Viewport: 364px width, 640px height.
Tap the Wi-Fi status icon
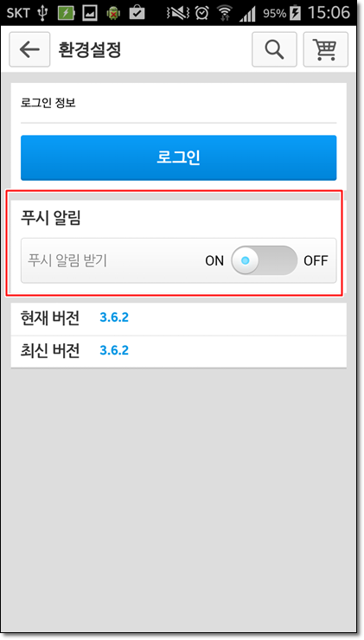pyautogui.click(x=224, y=13)
